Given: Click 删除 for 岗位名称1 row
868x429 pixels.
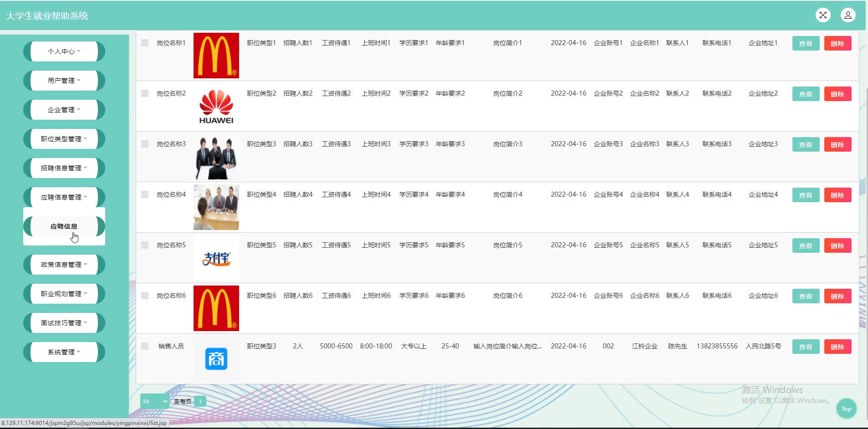Looking at the screenshot, I should (837, 43).
